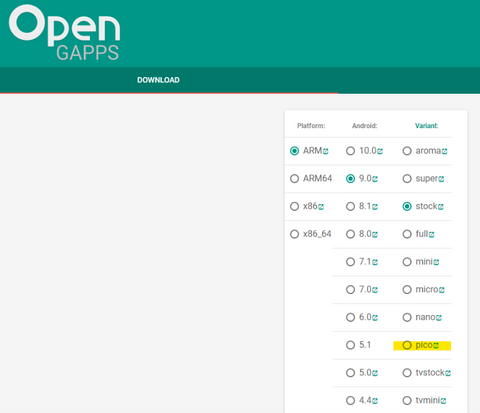Image resolution: width=480 pixels, height=413 pixels.
Task: Open the external link icon beside nano
Action: tap(439, 318)
